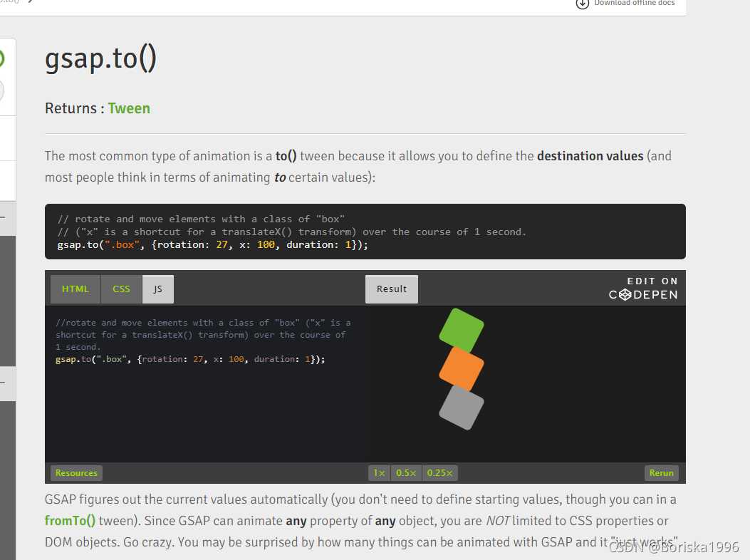Follow the Tween return type link
This screenshot has width=750, height=560.
(129, 108)
